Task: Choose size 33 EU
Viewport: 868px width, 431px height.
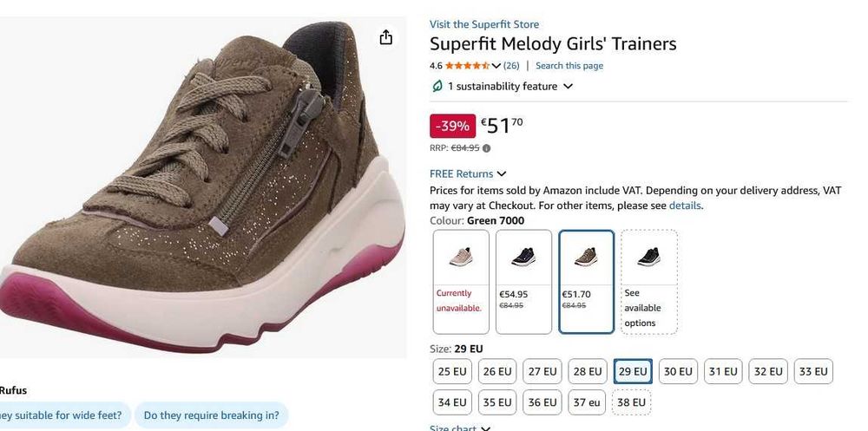Action: point(813,371)
